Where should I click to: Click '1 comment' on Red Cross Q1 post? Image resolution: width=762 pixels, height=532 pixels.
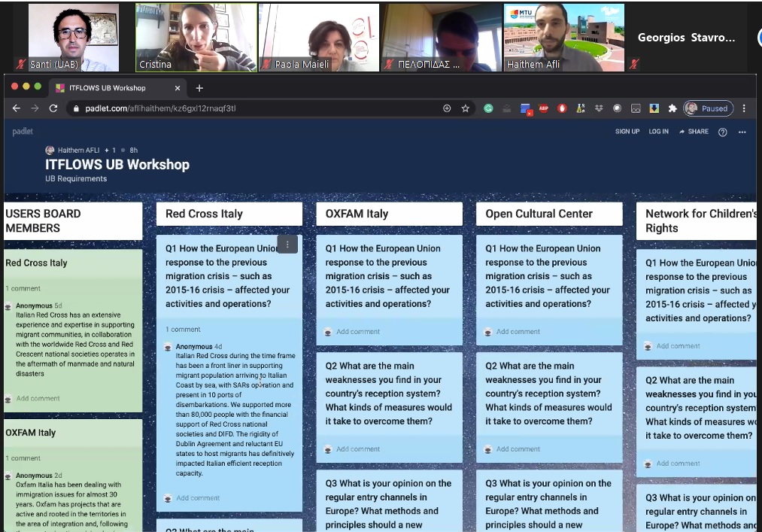183,330
